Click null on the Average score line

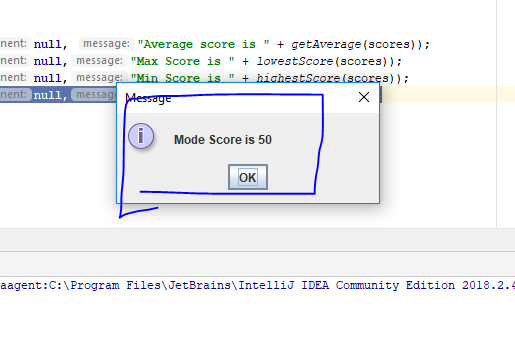50,44
